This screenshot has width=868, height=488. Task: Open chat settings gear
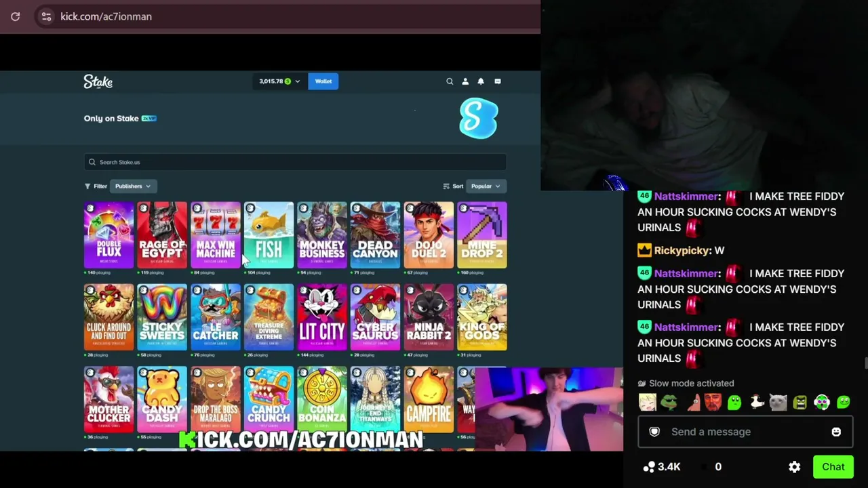(795, 467)
